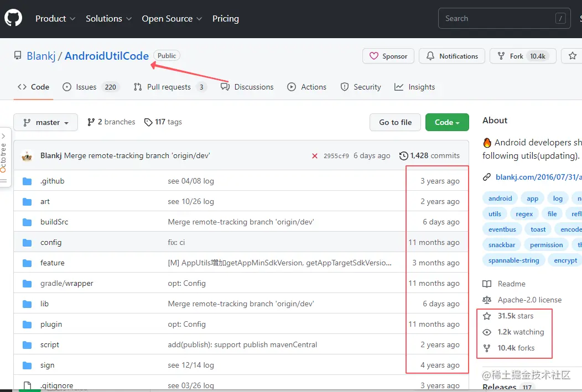Select the android topic tag
This screenshot has width=582, height=392.
pyautogui.click(x=500, y=198)
